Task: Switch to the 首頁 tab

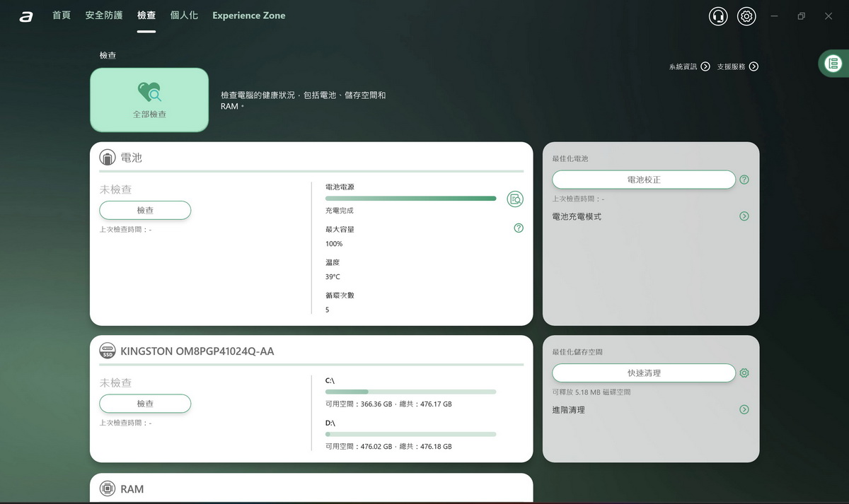Action: click(62, 16)
